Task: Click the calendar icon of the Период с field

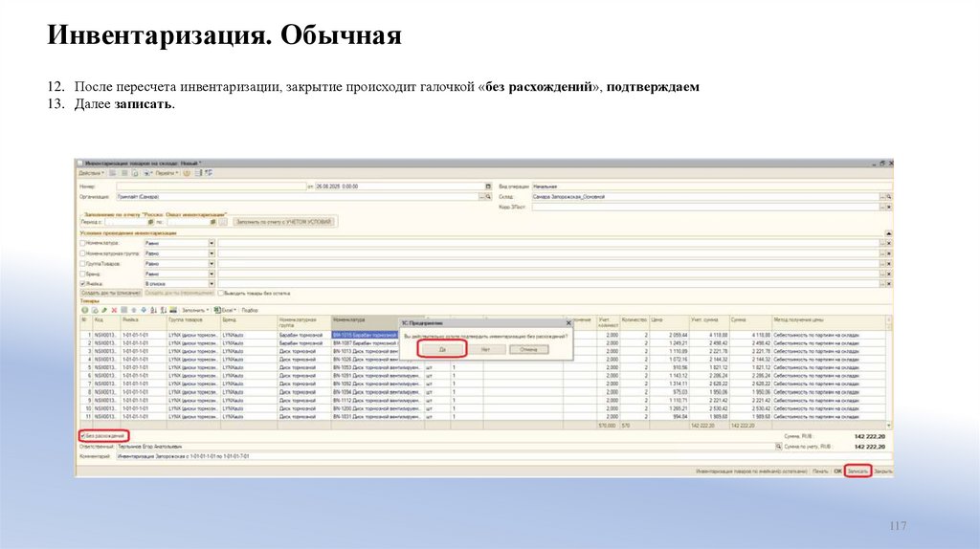Action: pos(150,222)
